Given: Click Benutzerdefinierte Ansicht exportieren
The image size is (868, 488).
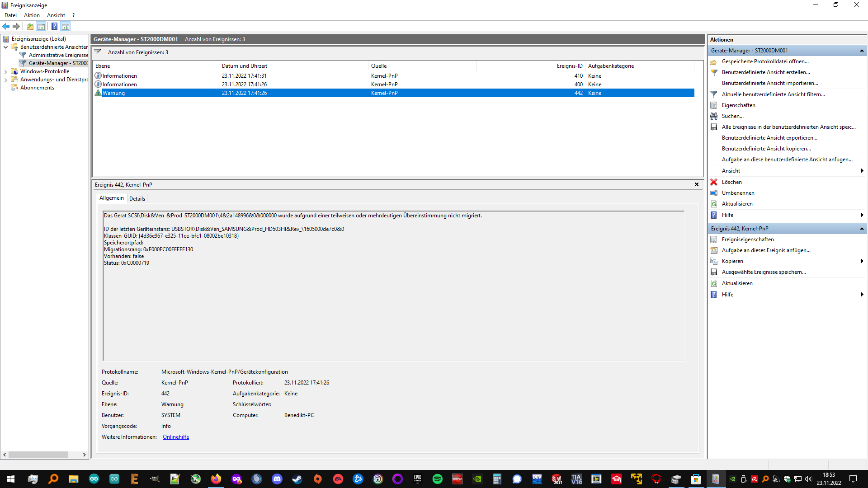Looking at the screenshot, I should (769, 138).
